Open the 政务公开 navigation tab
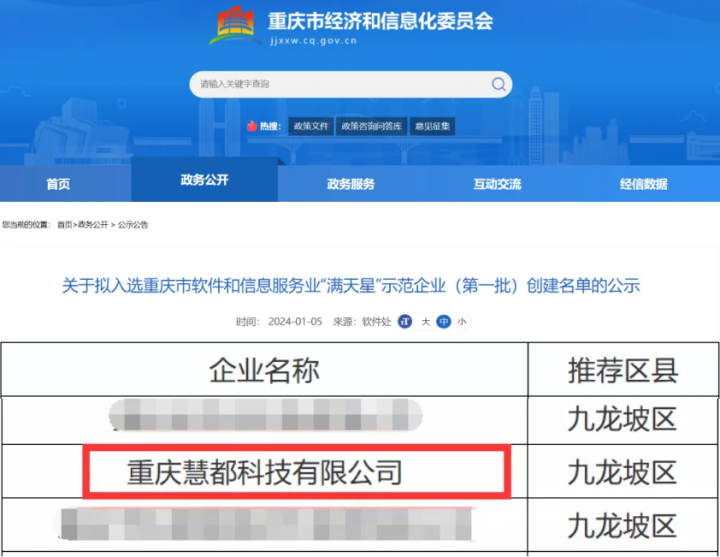The width and height of the screenshot is (720, 557). [205, 180]
